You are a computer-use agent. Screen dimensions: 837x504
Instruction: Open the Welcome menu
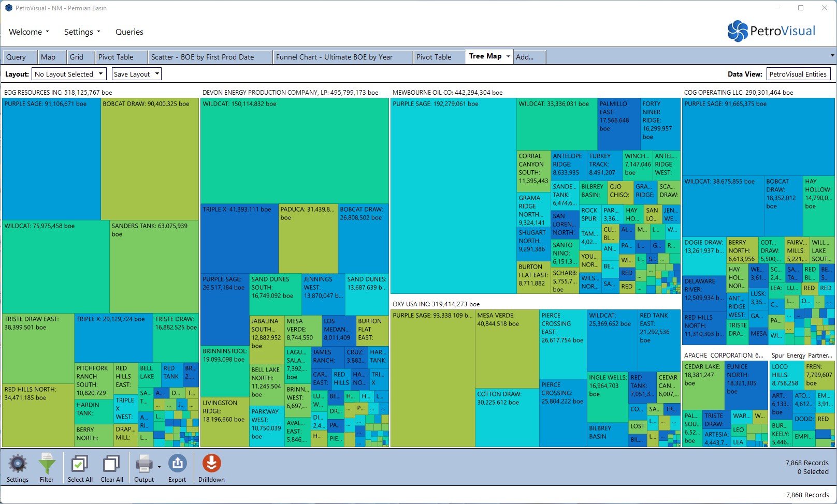29,32
